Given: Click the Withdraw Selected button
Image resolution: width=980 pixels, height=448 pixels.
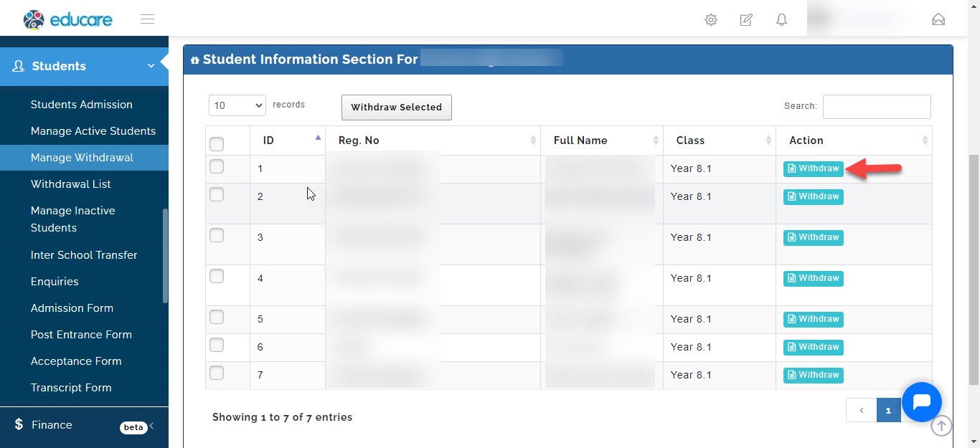Looking at the screenshot, I should tap(397, 108).
